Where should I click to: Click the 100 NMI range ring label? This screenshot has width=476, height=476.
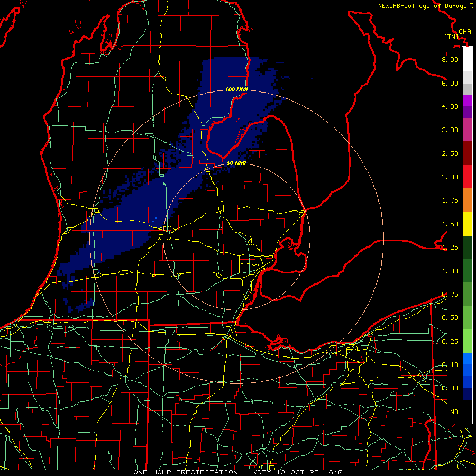click(236, 89)
